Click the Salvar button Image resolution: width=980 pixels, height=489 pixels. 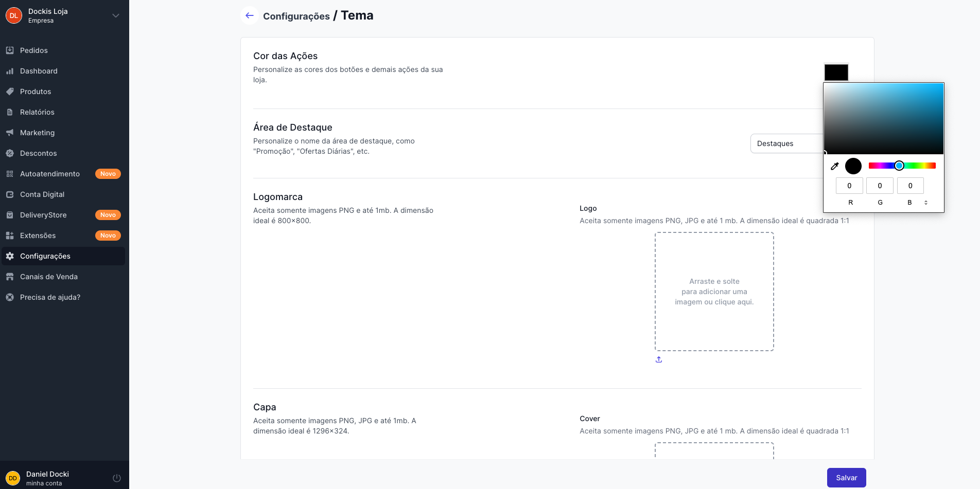tap(846, 478)
